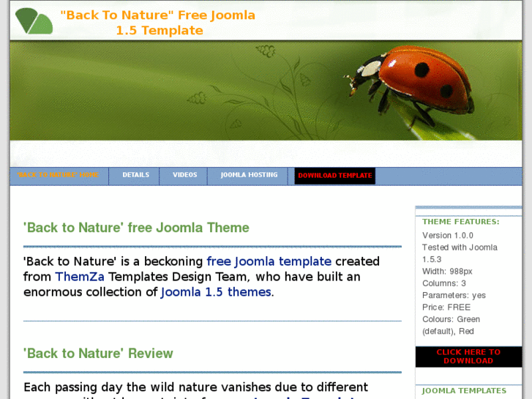Screen dimensions: 532x399
Task: Click the 'Parameters: yes' text
Action: pyautogui.click(x=454, y=295)
